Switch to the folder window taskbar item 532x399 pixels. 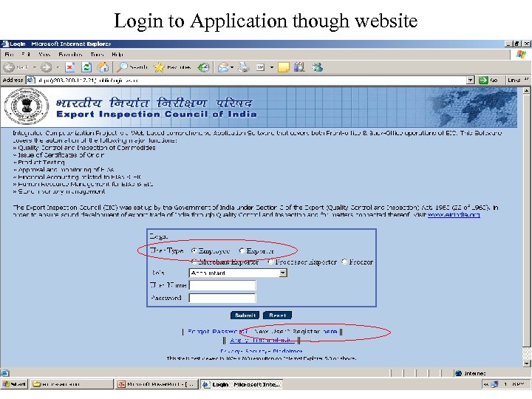tap(71, 384)
